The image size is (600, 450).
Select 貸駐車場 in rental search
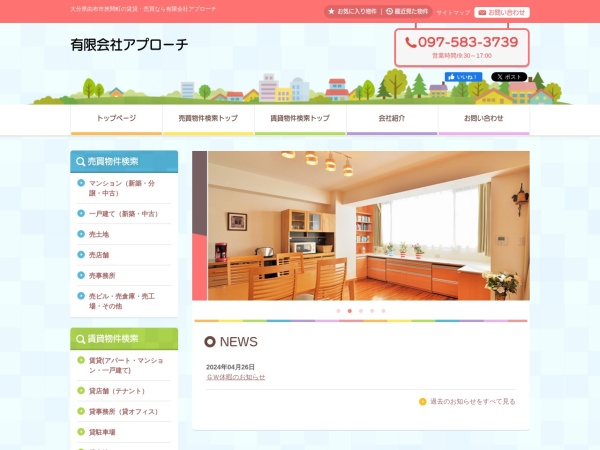[x=102, y=432]
